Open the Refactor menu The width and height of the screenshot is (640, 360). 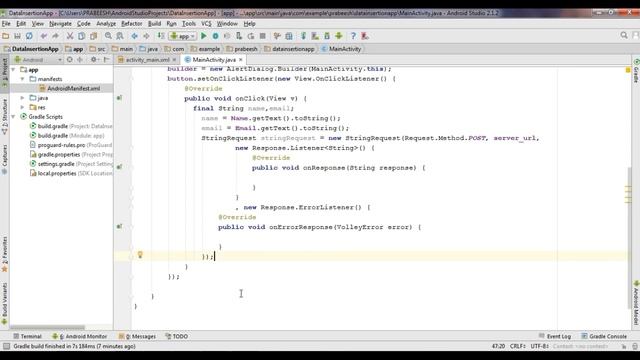(x=131, y=24)
